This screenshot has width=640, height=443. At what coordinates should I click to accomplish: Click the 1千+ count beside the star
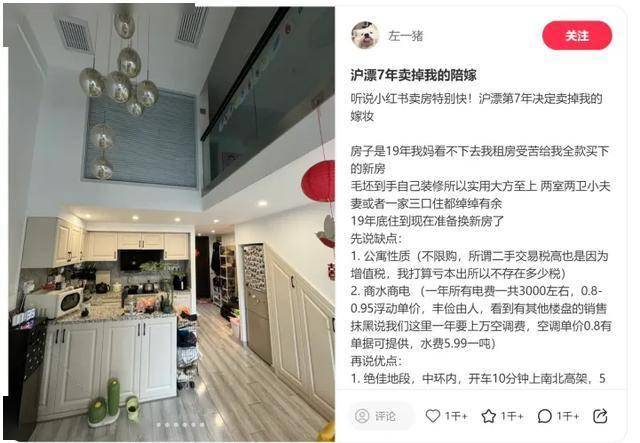click(512, 416)
